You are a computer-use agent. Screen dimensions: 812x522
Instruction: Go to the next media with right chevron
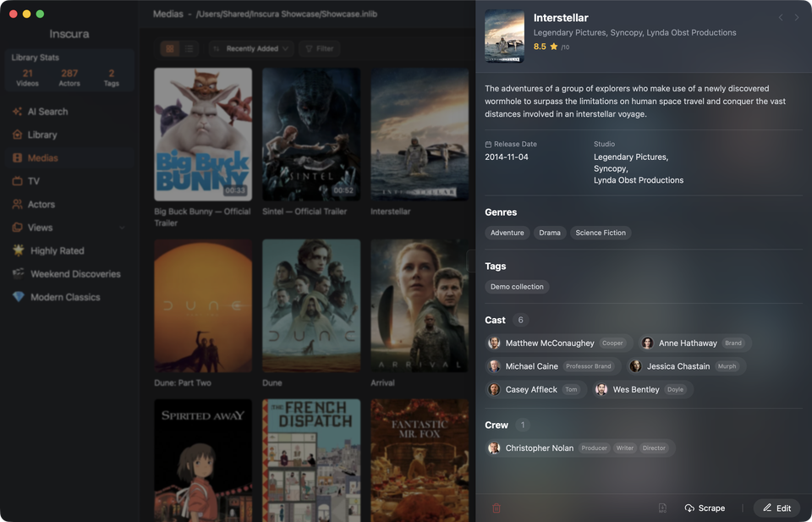pos(797,18)
